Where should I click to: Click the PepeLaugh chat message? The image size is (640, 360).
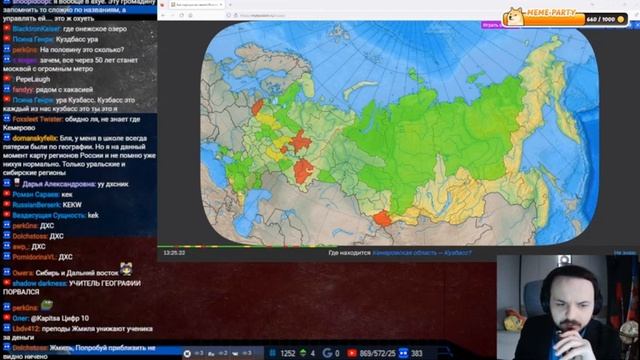coord(33,79)
